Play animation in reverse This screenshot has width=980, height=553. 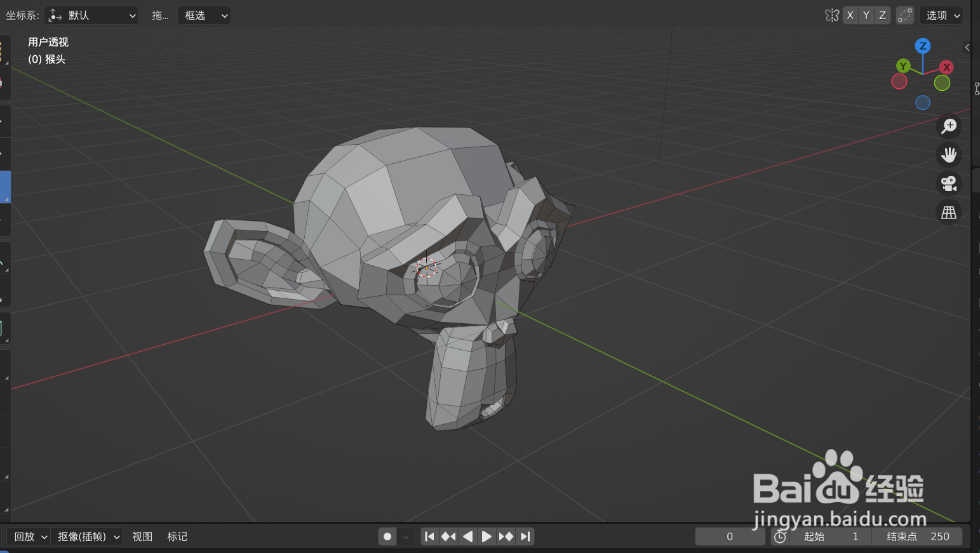pos(467,536)
